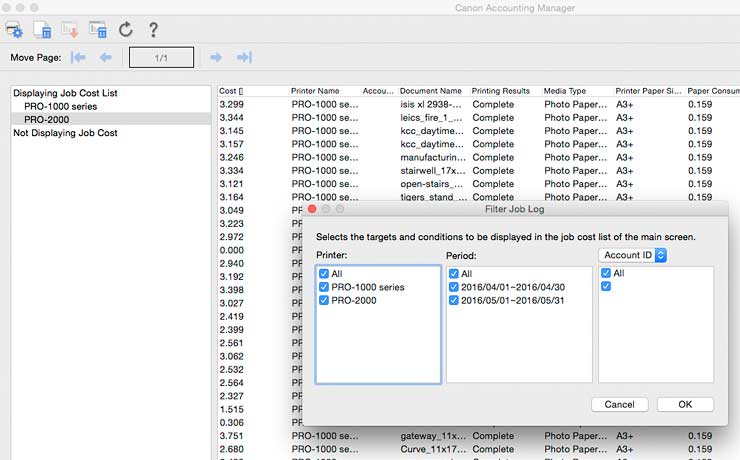Select PRO-1000 series in sidebar tree
Viewport: 740px width, 460px height.
click(x=60, y=106)
